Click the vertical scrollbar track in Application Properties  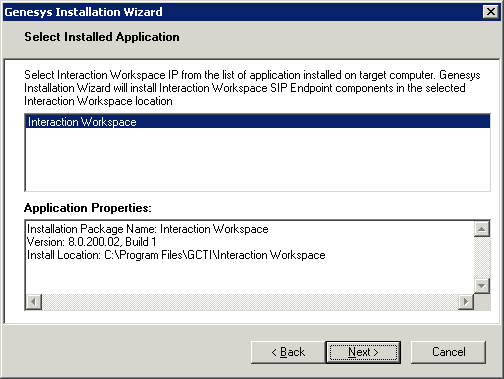click(482, 257)
